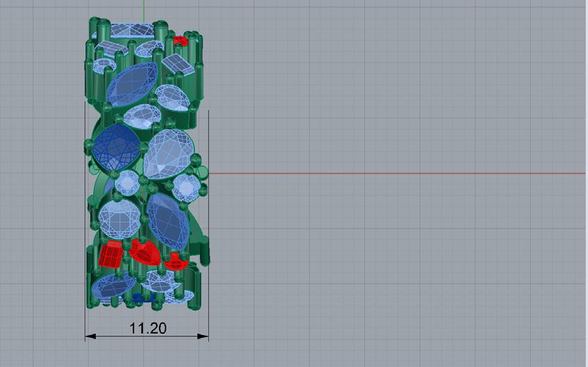Click the large light pear-cut gem

169,154
